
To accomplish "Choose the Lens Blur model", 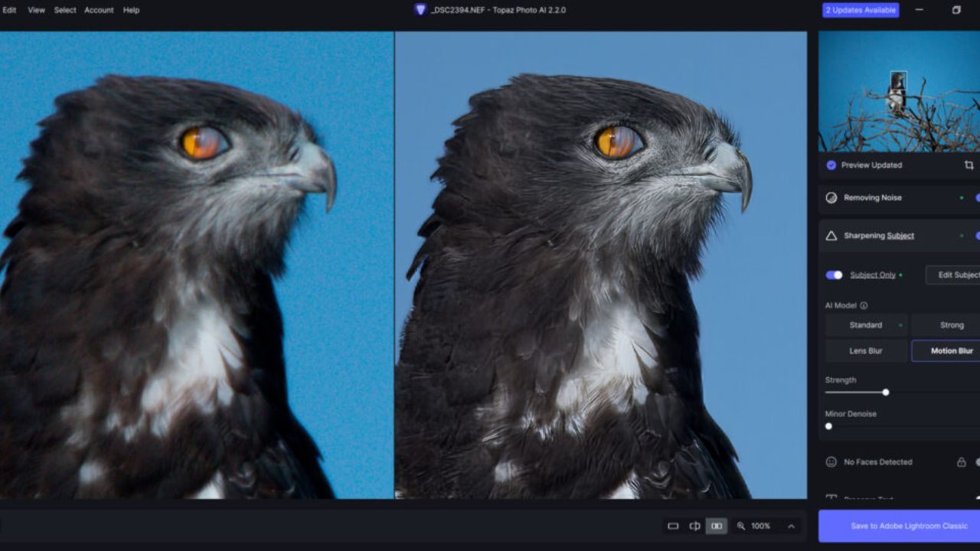I will [x=866, y=350].
